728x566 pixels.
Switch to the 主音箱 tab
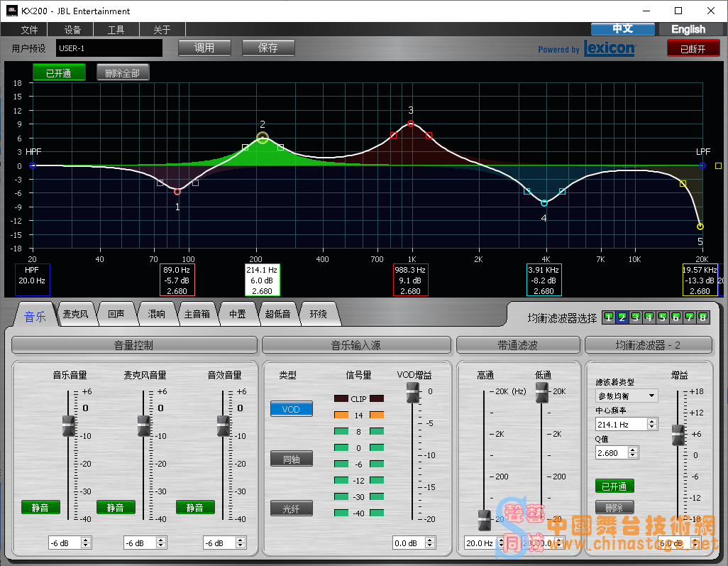197,314
